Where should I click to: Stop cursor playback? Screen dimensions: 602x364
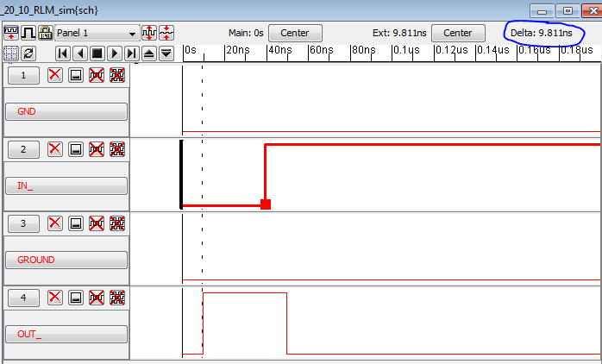(97, 53)
